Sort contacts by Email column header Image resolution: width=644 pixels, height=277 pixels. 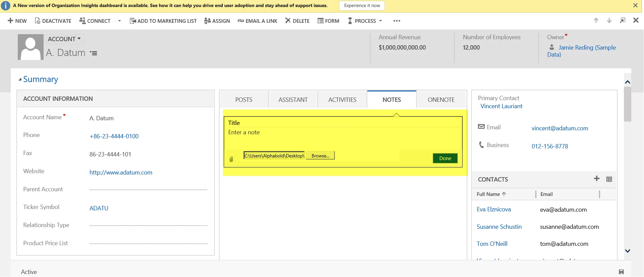546,194
